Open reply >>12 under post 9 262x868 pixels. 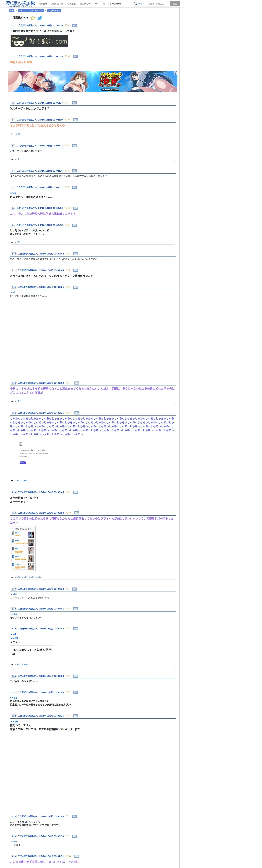click(x=17, y=242)
